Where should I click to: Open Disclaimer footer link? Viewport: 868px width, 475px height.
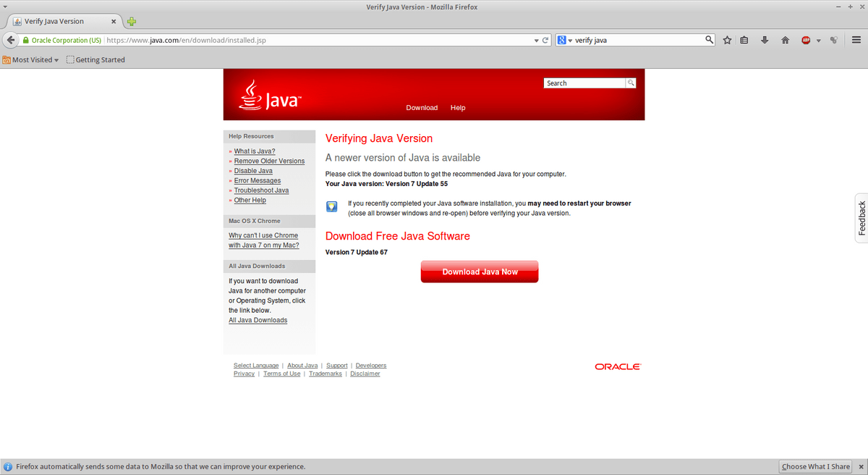(365, 374)
